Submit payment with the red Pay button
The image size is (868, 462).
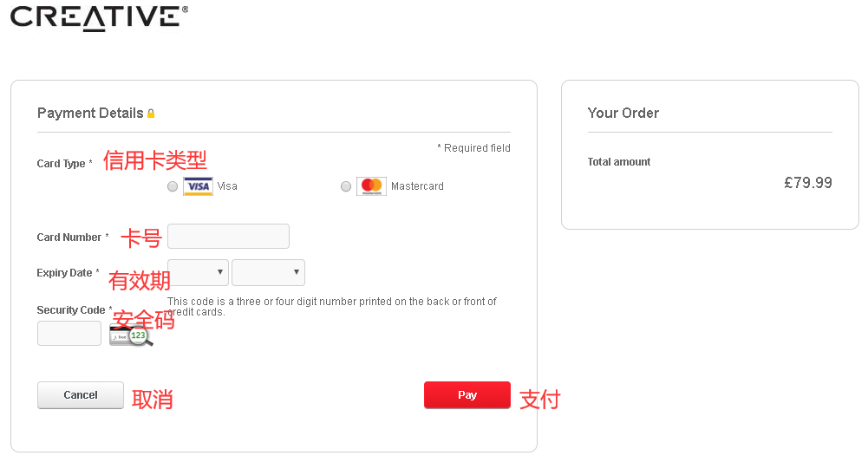tap(467, 395)
